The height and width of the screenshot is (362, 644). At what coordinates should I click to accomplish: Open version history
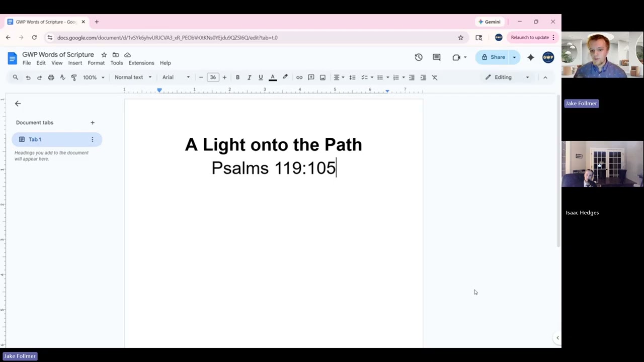tap(419, 57)
